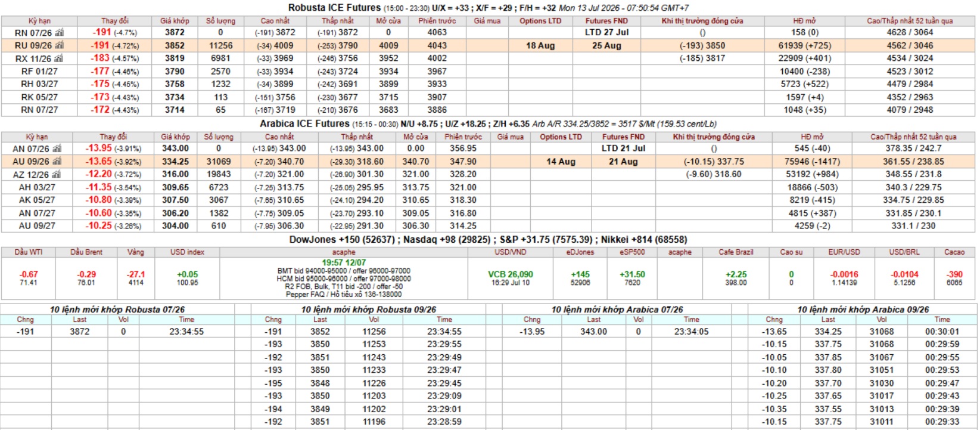Click the Robusta 09/26 trade at 23:29:45
The image size is (980, 430).
(368, 383)
